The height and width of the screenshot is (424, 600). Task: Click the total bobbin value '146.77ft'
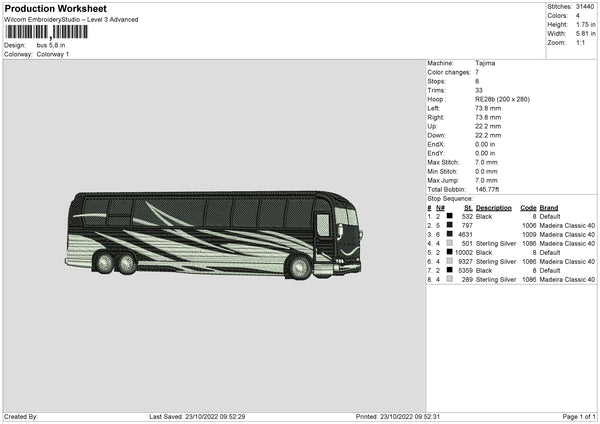[487, 189]
